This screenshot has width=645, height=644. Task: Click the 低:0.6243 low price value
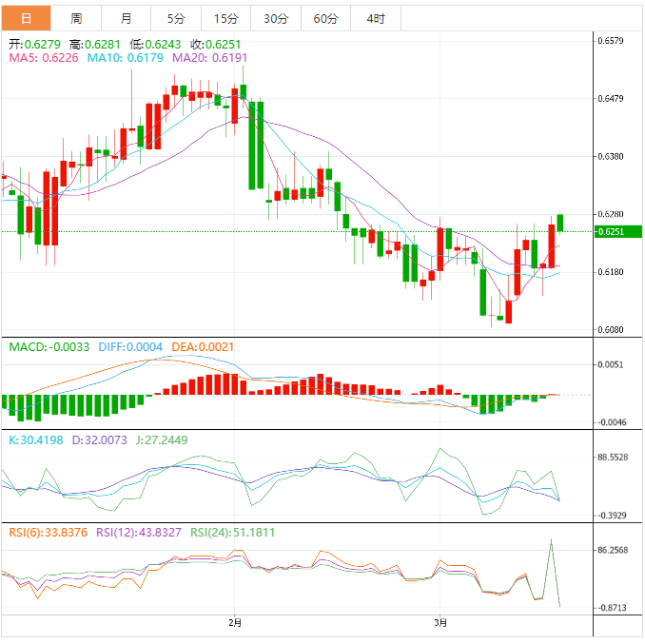tap(155, 44)
